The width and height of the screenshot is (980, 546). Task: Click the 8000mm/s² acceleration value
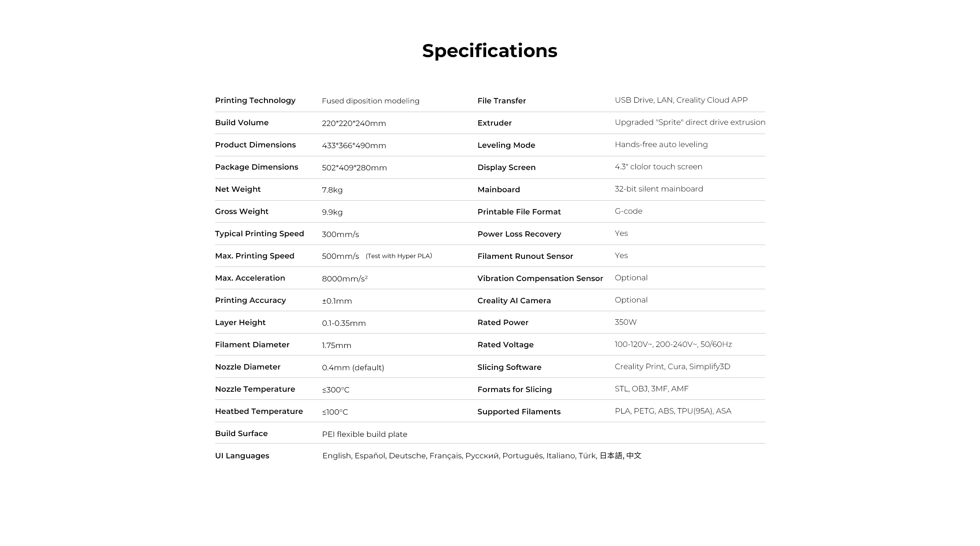(x=345, y=279)
